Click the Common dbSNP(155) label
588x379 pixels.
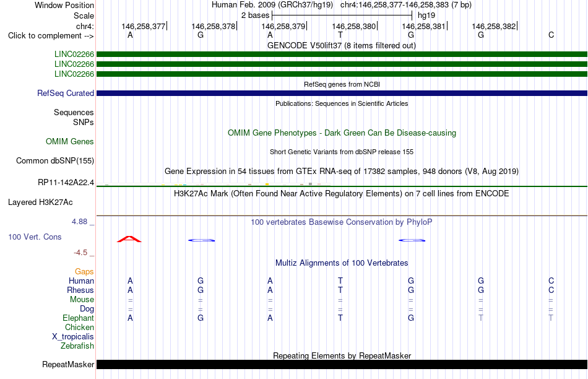point(54,160)
